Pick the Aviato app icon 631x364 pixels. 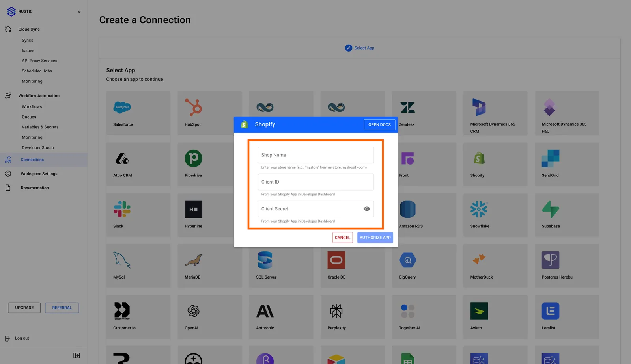(479, 311)
